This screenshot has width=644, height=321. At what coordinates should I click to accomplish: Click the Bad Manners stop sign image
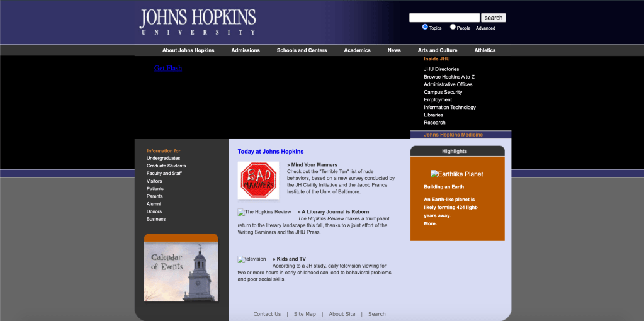[258, 181]
